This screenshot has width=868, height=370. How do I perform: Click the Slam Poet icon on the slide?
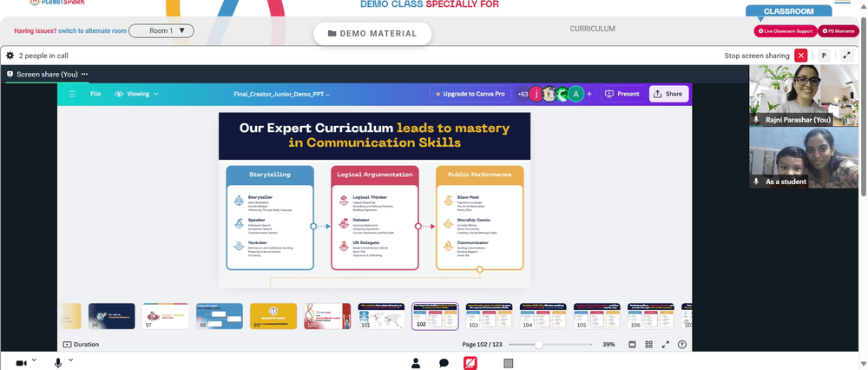click(448, 201)
